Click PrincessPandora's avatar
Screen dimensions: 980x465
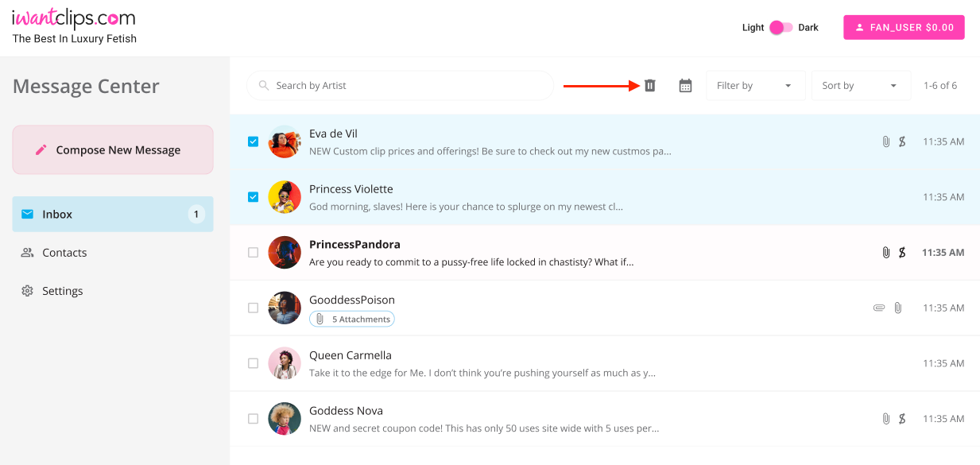coord(285,252)
